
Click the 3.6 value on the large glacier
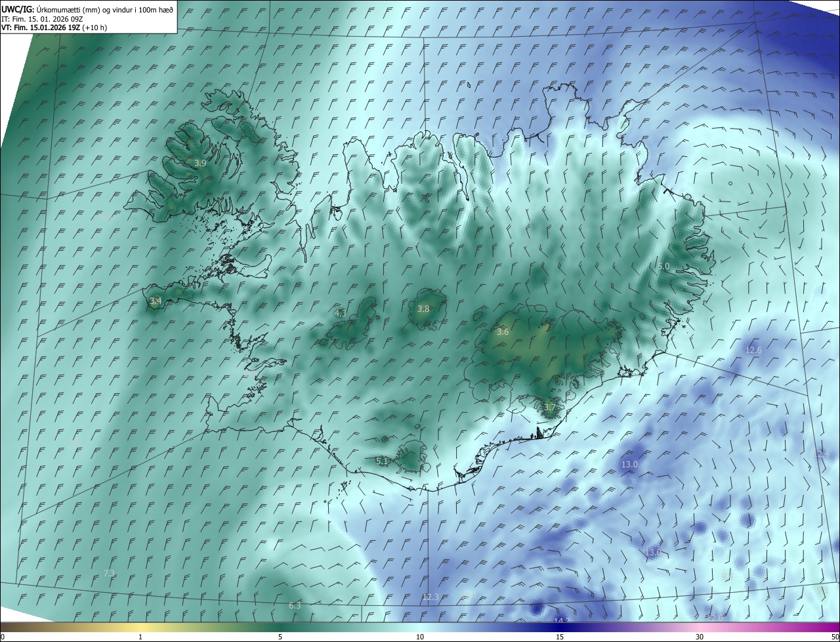pyautogui.click(x=503, y=332)
